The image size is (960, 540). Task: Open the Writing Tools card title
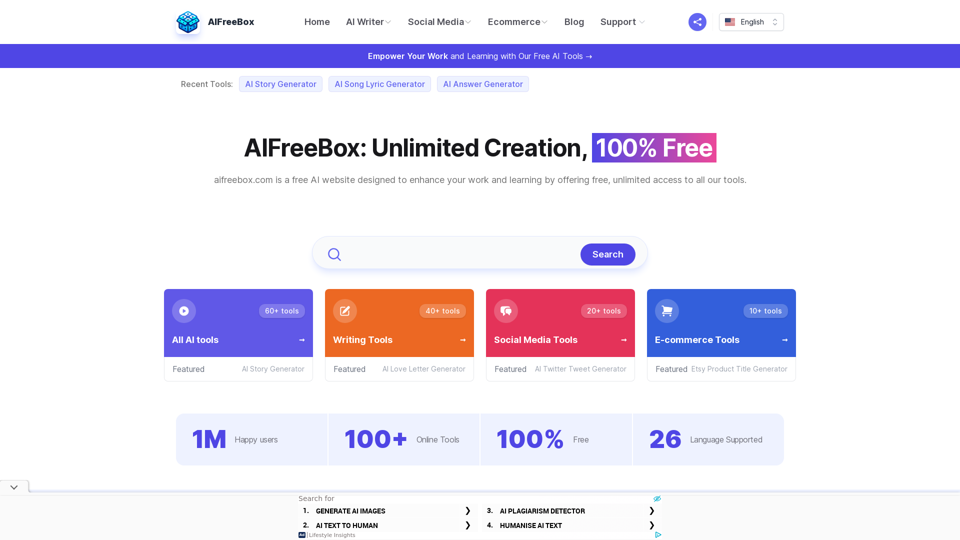click(362, 340)
